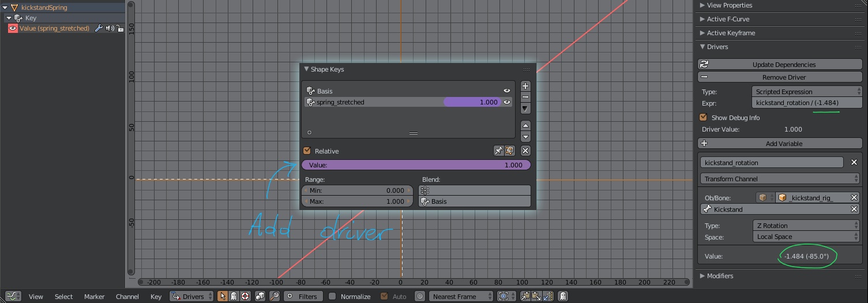Move the shape key up with the up arrow
This screenshot has height=303, width=868.
pyautogui.click(x=525, y=125)
